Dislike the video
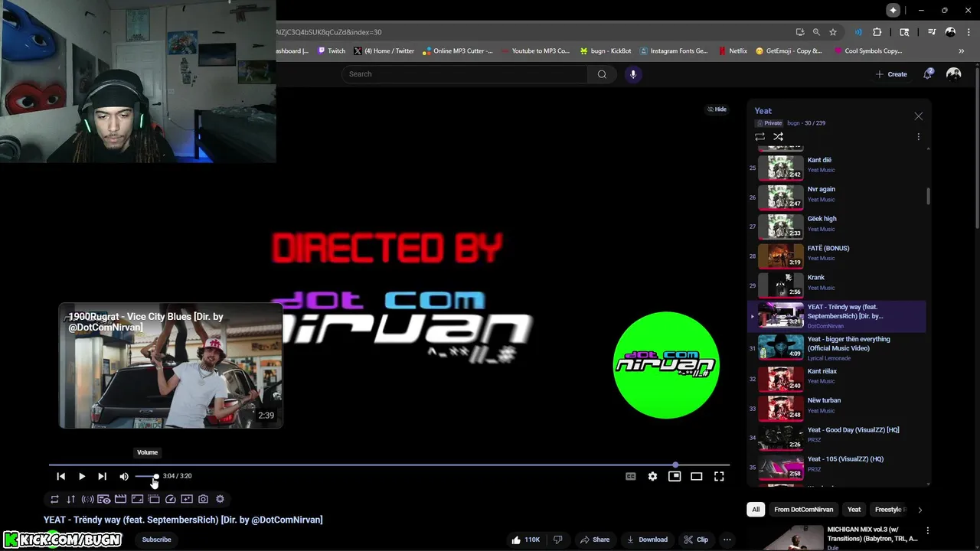Viewport: 980px width, 551px height. [557, 540]
